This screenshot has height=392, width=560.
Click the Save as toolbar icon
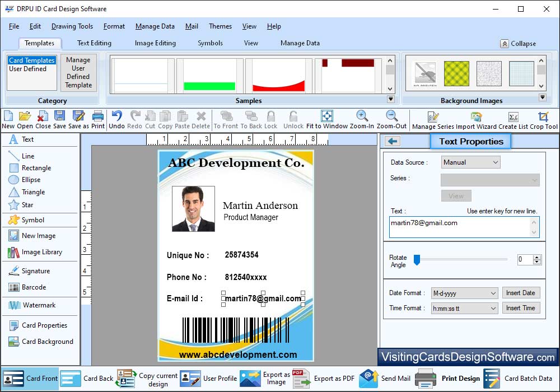(x=78, y=120)
